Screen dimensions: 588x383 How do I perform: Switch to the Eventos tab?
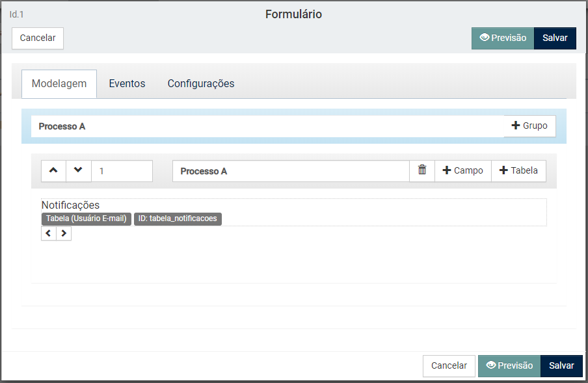pyautogui.click(x=127, y=84)
